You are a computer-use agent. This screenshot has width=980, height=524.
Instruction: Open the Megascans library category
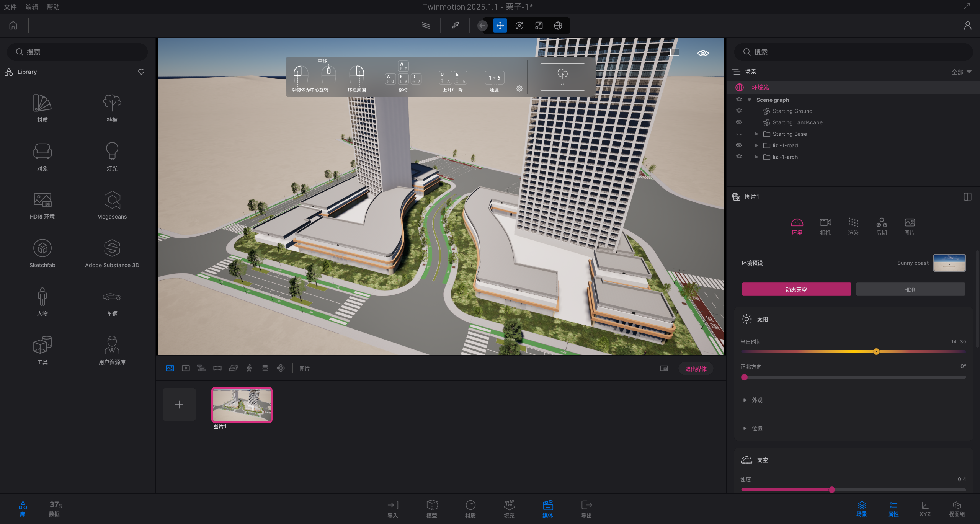tap(112, 205)
